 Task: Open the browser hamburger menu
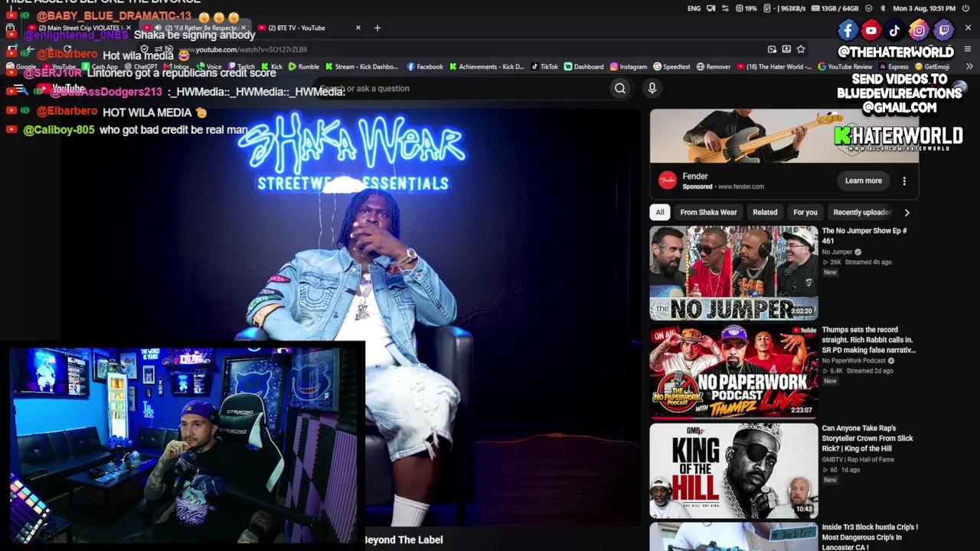click(x=969, y=49)
